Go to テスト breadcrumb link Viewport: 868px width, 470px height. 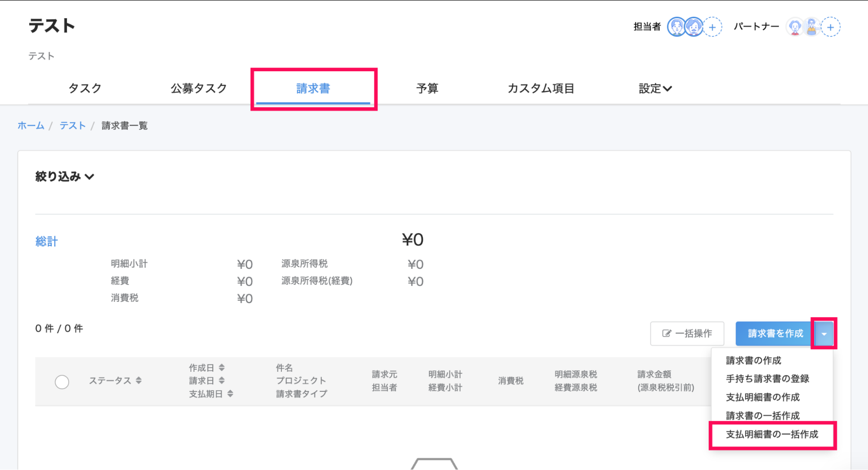(73, 126)
